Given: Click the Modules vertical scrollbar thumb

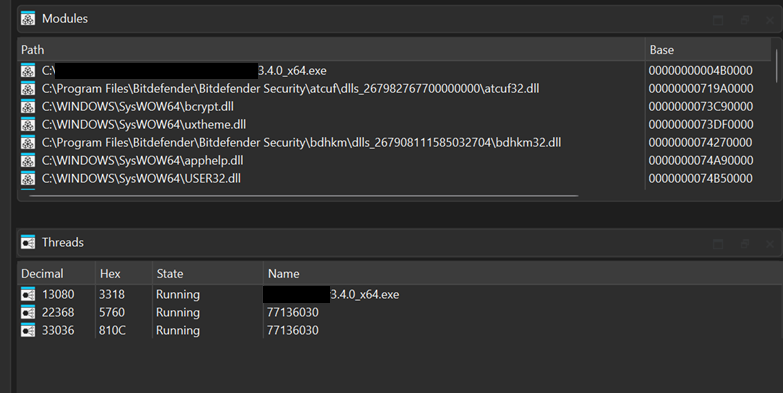Looking at the screenshot, I should (x=777, y=65).
